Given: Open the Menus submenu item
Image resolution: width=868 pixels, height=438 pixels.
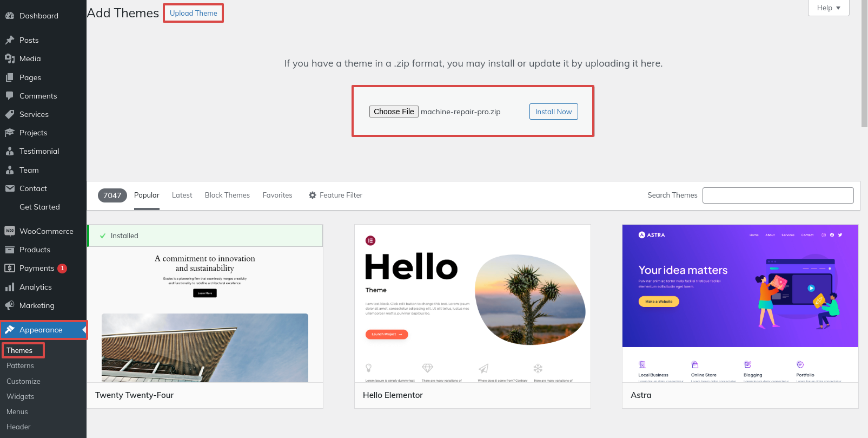Looking at the screenshot, I should tap(17, 411).
